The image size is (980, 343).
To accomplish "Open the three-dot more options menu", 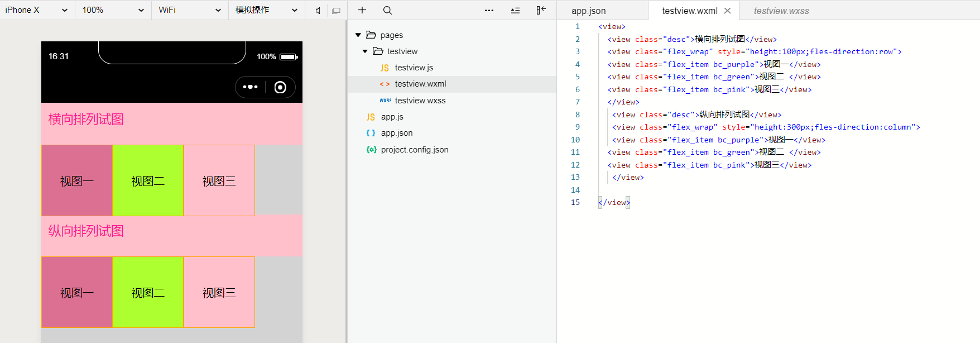I will pyautogui.click(x=489, y=10).
